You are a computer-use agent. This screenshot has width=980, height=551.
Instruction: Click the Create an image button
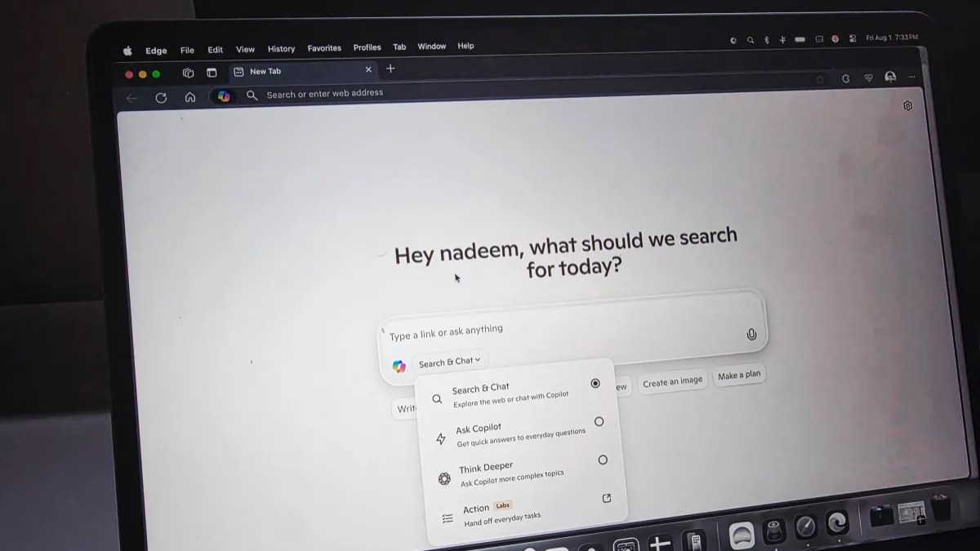(x=672, y=380)
